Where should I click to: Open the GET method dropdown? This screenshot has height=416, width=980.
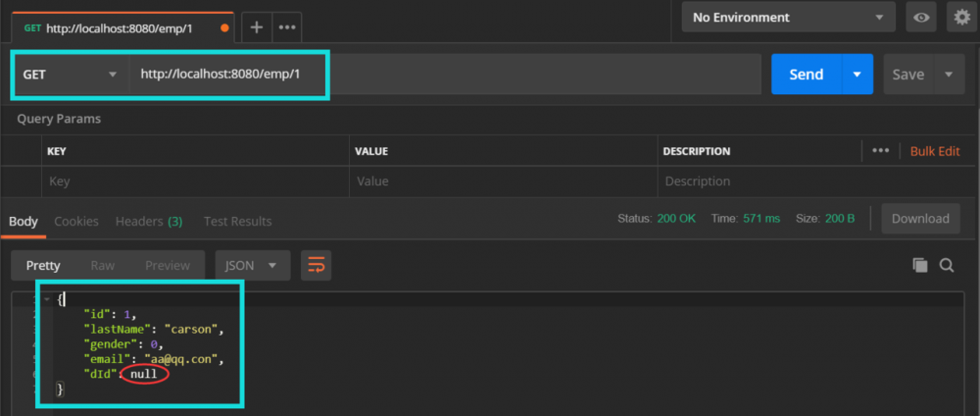70,75
